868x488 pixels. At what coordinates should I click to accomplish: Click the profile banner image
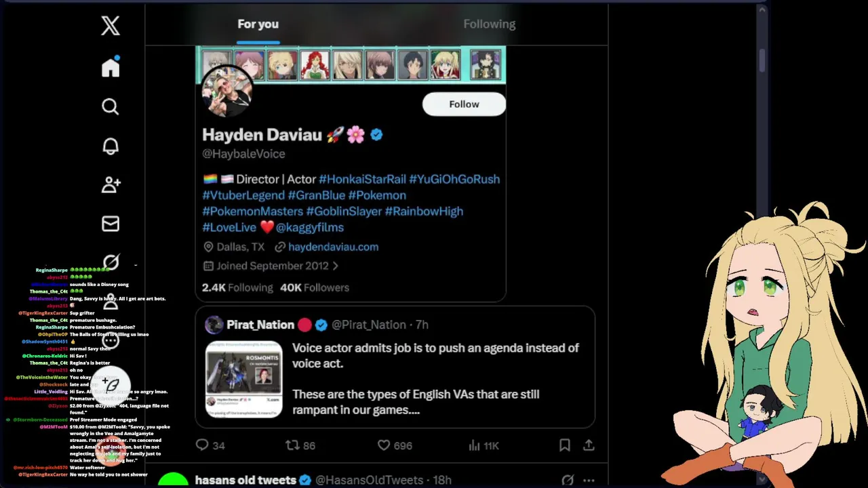click(351, 64)
